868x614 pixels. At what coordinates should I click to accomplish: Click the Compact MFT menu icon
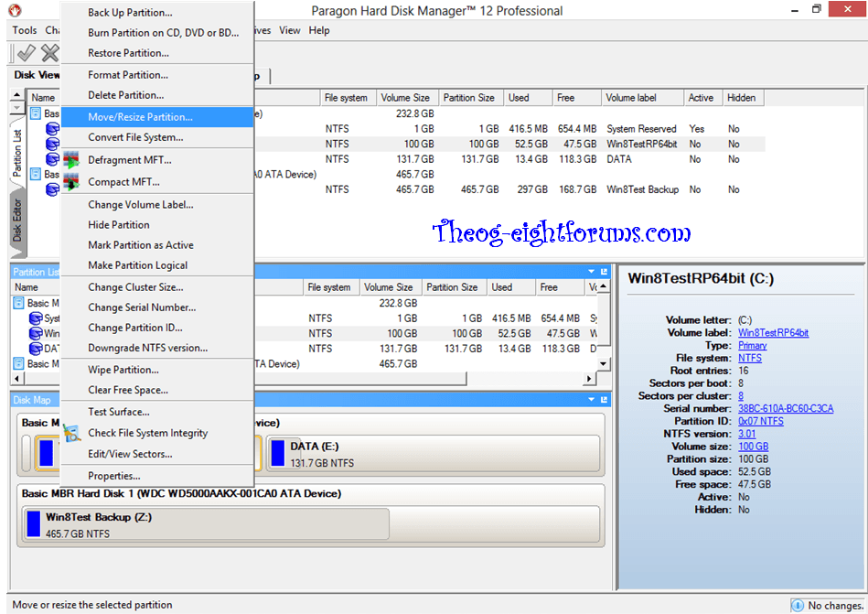click(71, 181)
